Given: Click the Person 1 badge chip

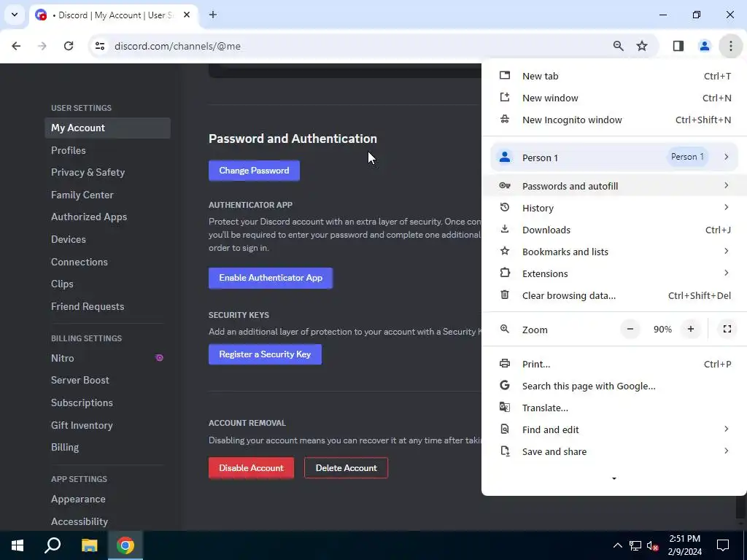Looking at the screenshot, I should coord(687,157).
